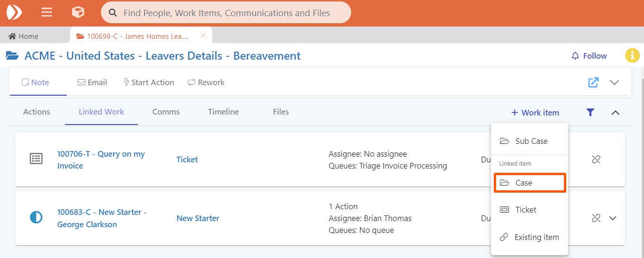This screenshot has height=258, width=644.
Task: Unlink the 100706-T ticket item
Action: (596, 160)
